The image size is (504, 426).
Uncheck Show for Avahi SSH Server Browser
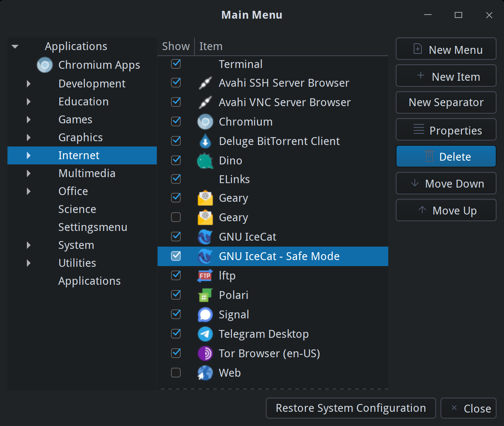[176, 83]
